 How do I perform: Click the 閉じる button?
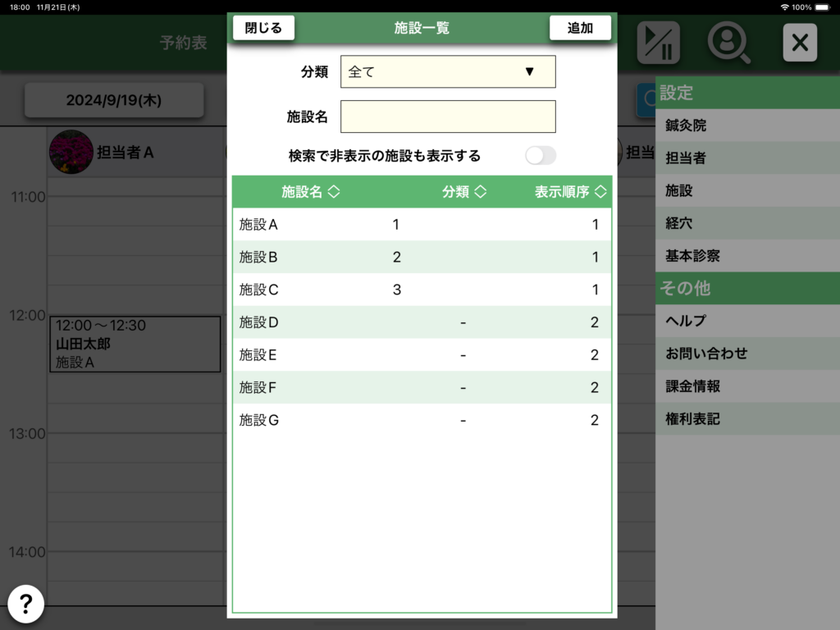pyautogui.click(x=263, y=28)
